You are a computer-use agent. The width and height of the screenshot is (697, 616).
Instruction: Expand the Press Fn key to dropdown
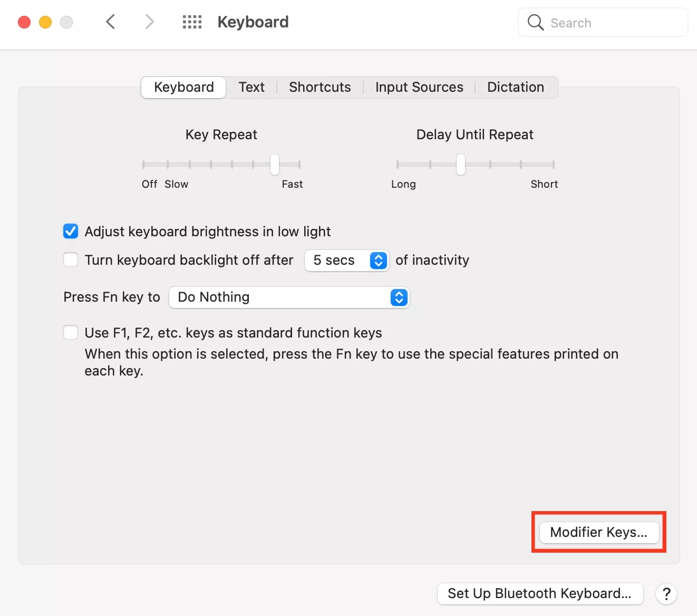(289, 297)
